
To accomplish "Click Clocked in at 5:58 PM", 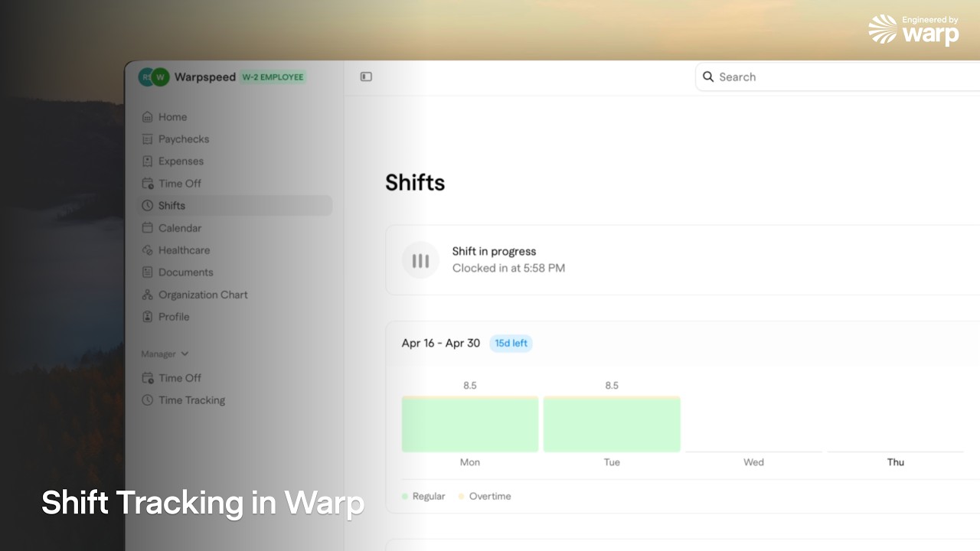I will click(x=508, y=268).
